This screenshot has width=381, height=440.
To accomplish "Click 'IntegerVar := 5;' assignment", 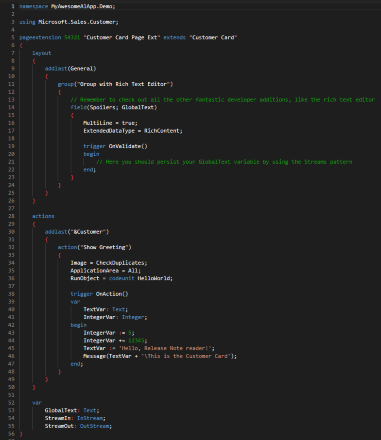I will (x=109, y=333).
